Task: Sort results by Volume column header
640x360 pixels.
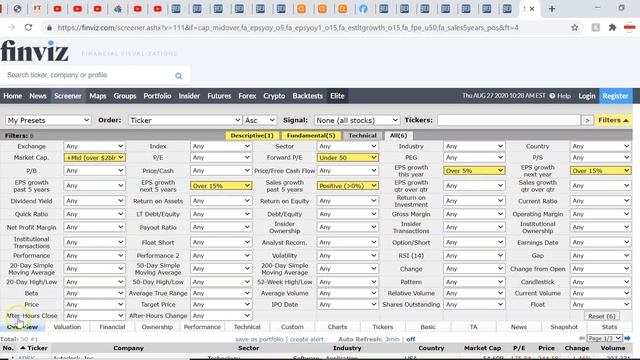Action: coord(613,348)
